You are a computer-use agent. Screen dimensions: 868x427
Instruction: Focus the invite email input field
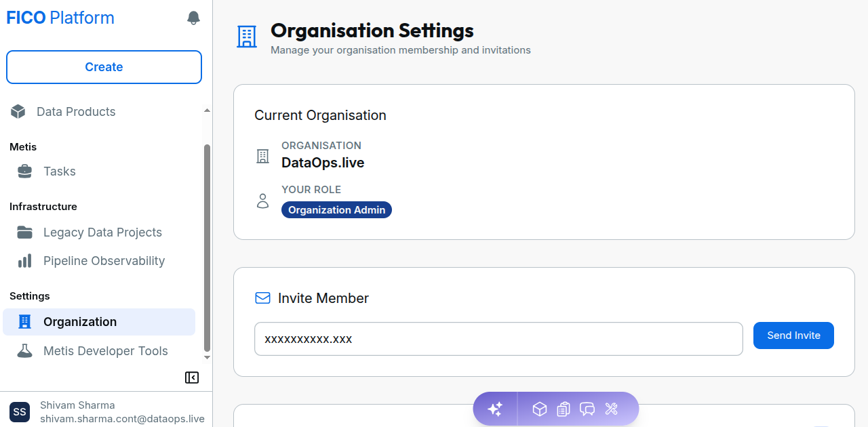498,339
